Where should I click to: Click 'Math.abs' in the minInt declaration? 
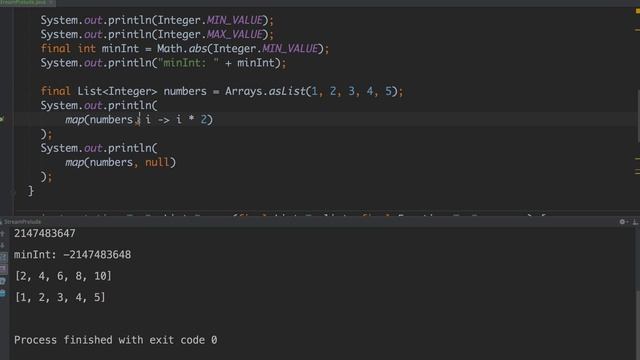coord(182,49)
